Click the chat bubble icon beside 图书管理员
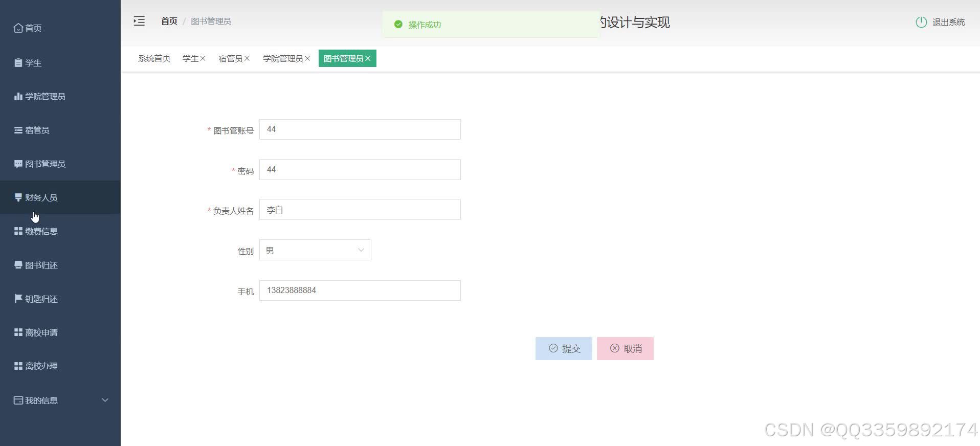The width and height of the screenshot is (980, 446). coord(18,164)
